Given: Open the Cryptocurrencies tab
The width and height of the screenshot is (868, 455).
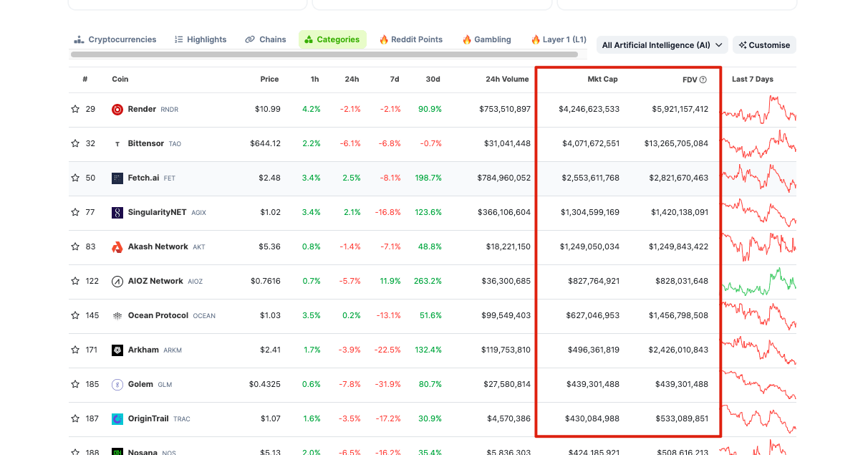Looking at the screenshot, I should pos(115,39).
